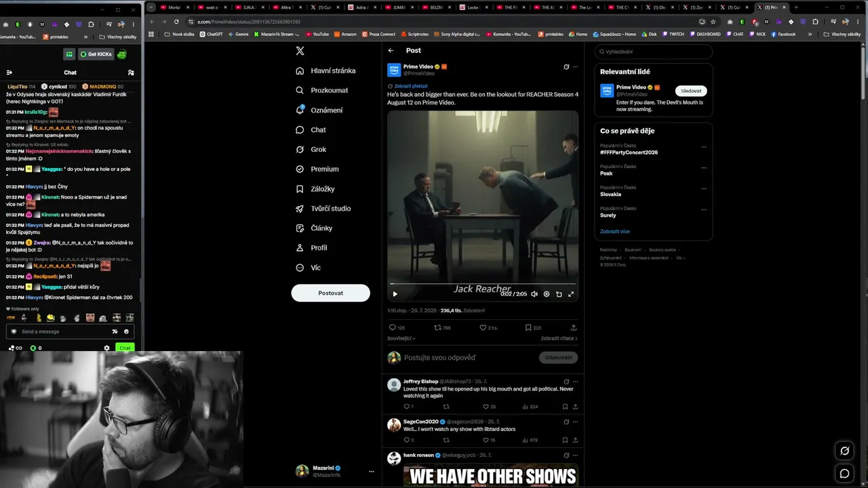The height and width of the screenshot is (488, 868).
Task: Go to the X logo home icon
Action: [x=300, y=51]
